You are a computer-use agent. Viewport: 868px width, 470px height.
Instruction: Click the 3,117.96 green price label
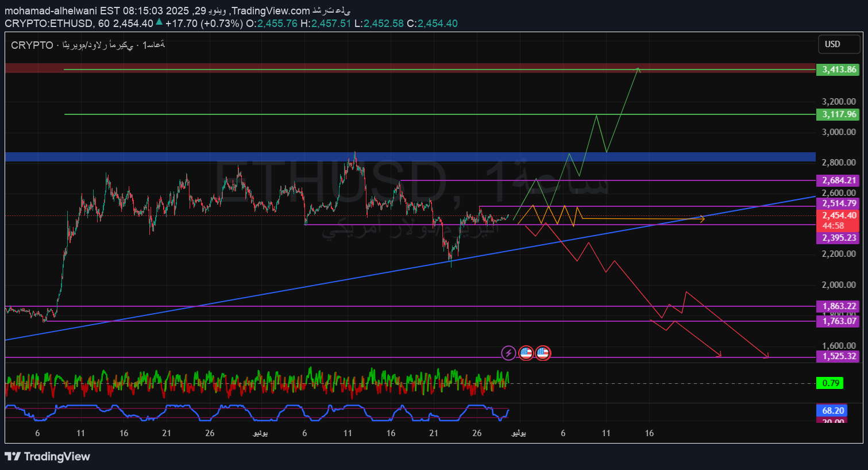pyautogui.click(x=838, y=114)
